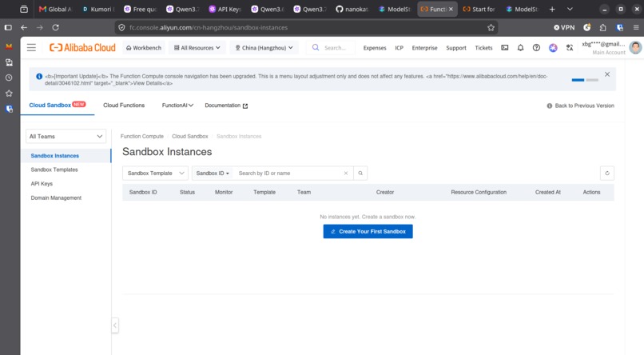Viewport: 644px width, 355px height.
Task: Open the hamburger navigation menu
Action: click(x=31, y=48)
